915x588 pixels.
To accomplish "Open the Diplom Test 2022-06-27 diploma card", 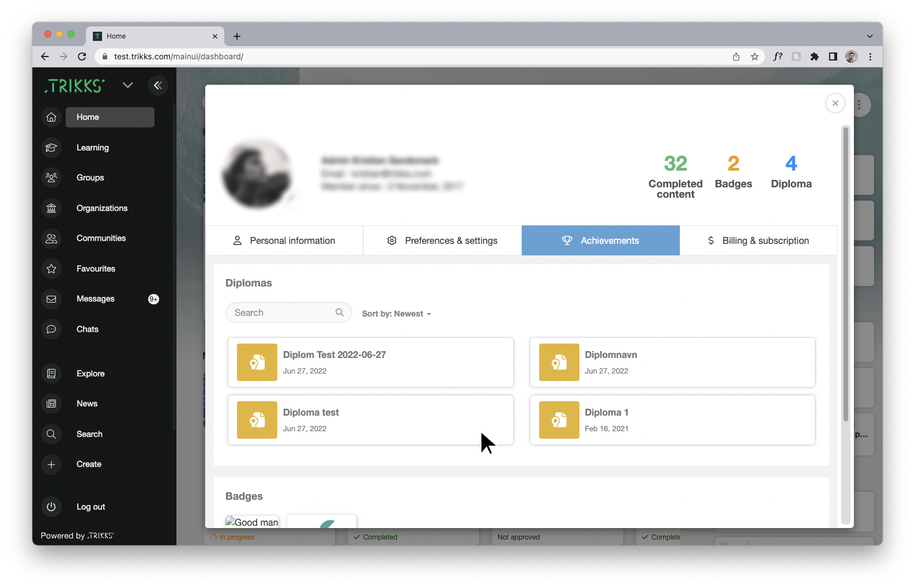I will (x=370, y=362).
